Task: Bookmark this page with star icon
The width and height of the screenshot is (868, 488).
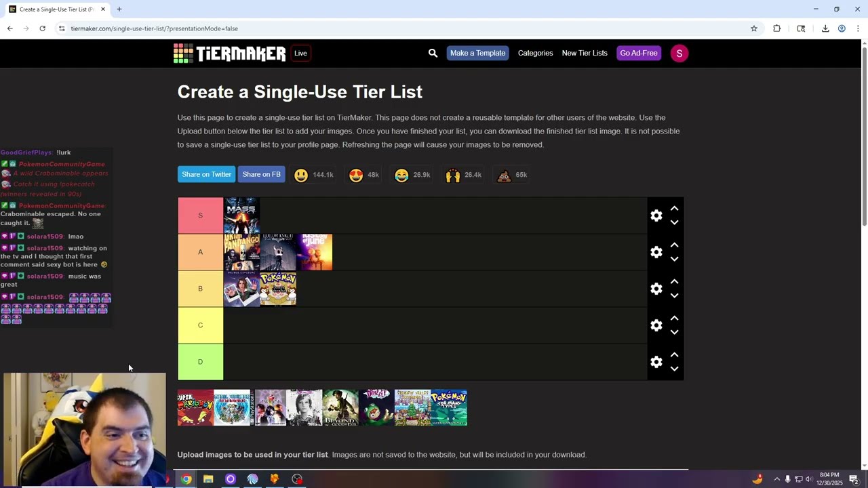Action: pyautogui.click(x=753, y=28)
